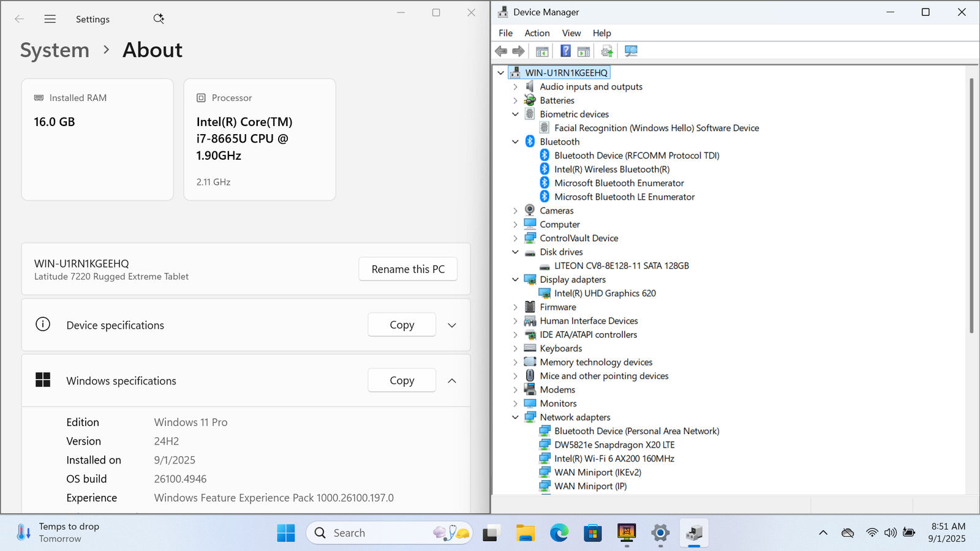The width and height of the screenshot is (980, 551).
Task: Open the Help menu in Device Manager
Action: pyautogui.click(x=601, y=33)
